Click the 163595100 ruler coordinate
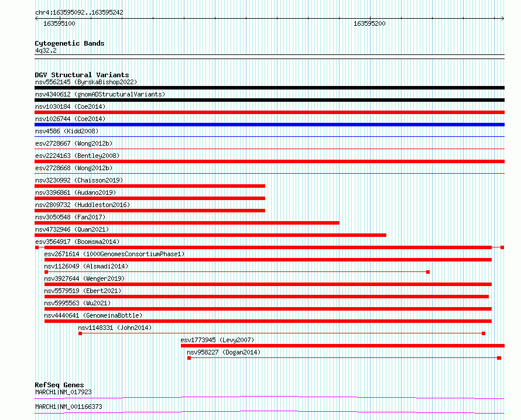This screenshot has width=521, height=420. tap(59, 23)
